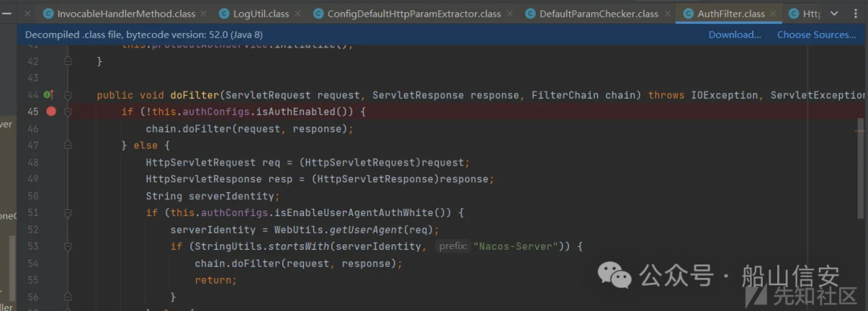This screenshot has height=311, width=868.
Task: Click the class icon on LogUtil.class tab
Action: [x=224, y=14]
